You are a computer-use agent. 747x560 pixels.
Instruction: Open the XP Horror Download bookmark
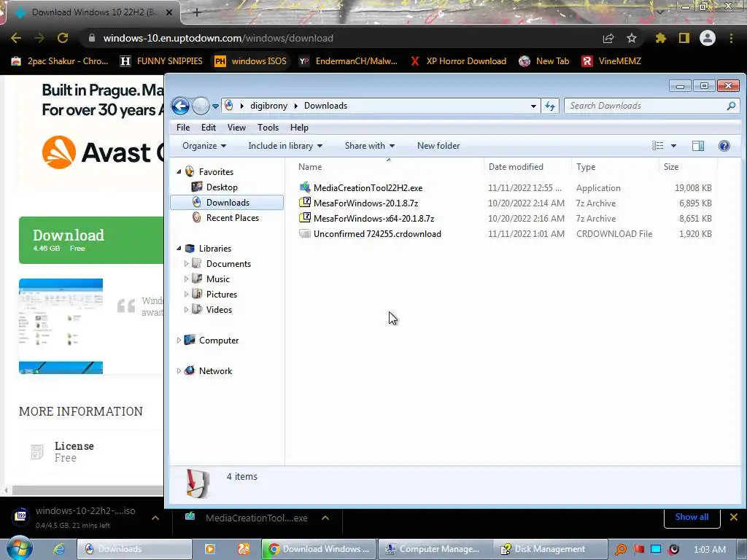point(458,61)
